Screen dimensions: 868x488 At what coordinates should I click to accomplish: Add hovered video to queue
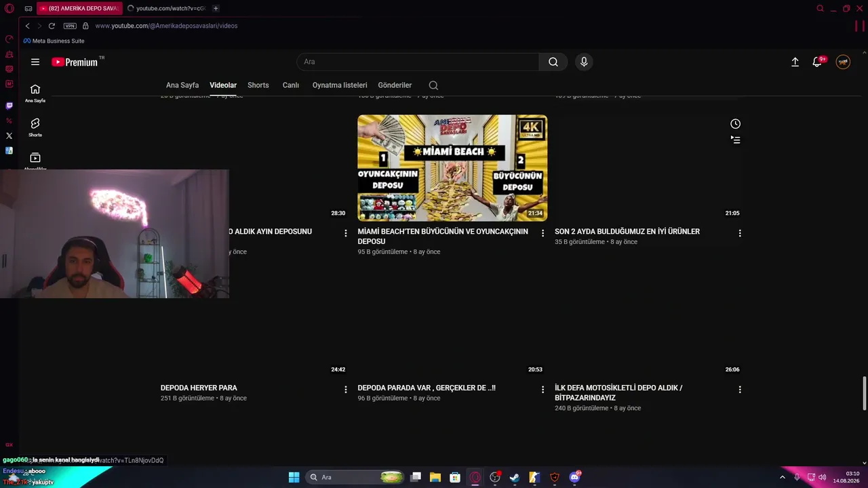(x=735, y=140)
